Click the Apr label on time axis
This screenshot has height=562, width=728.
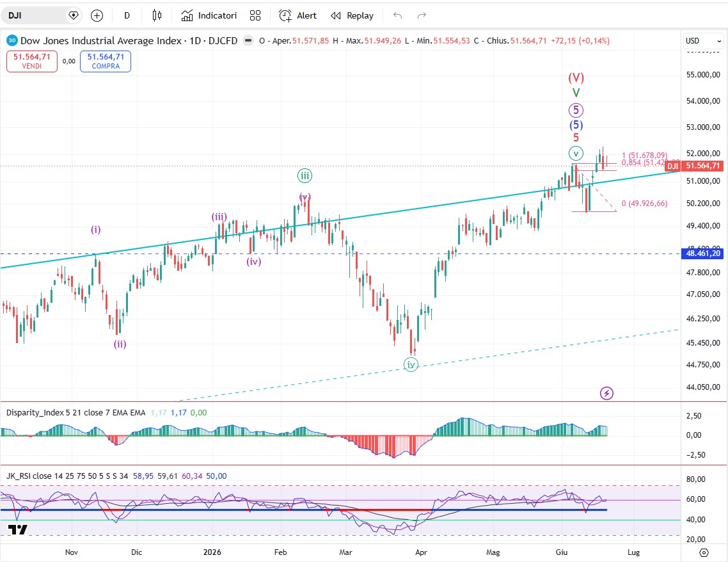pos(421,552)
